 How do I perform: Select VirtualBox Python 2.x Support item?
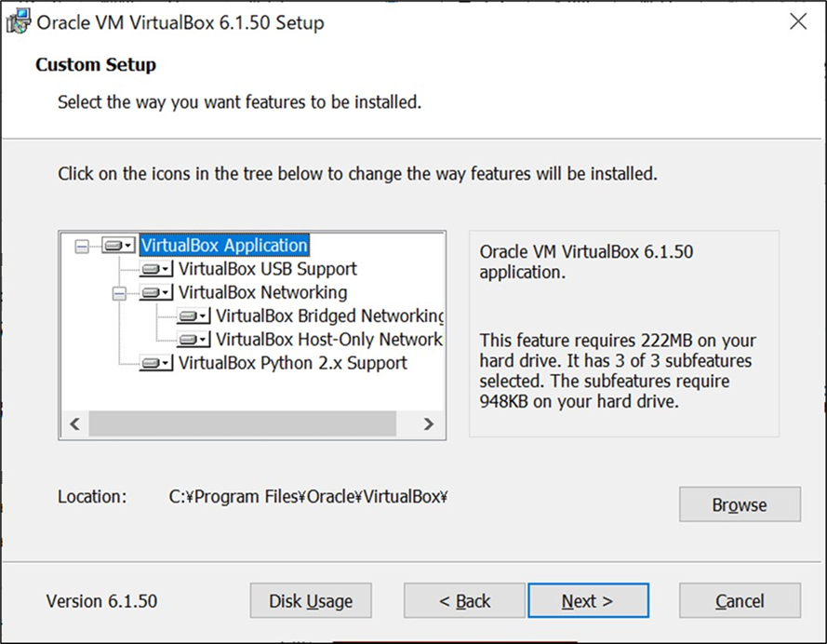point(293,363)
